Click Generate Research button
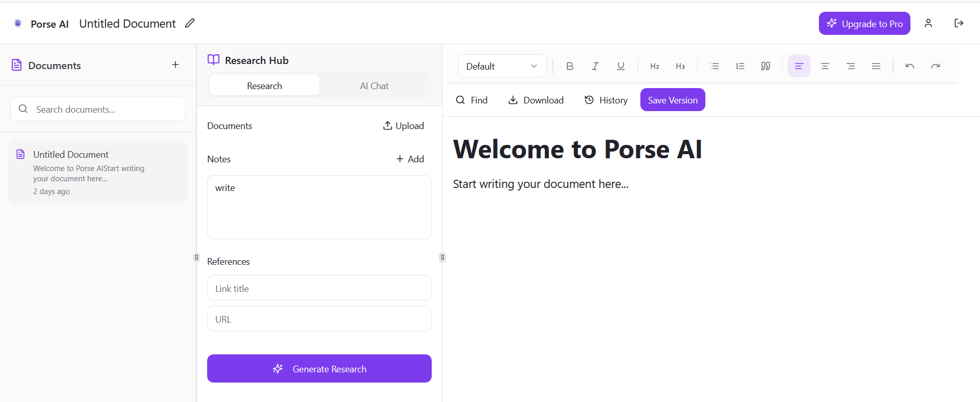Screen dimensions: 980x402 coord(319,369)
